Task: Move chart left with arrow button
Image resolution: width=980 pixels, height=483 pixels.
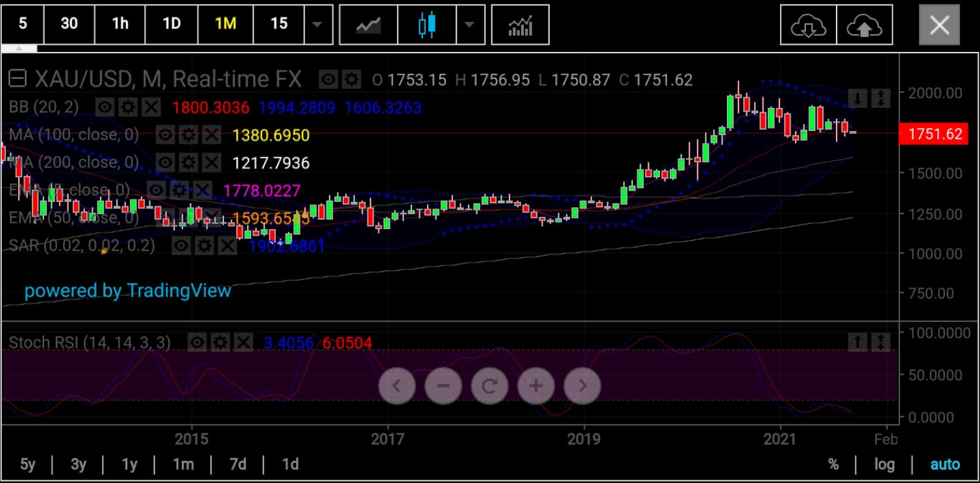Action: coord(397,386)
